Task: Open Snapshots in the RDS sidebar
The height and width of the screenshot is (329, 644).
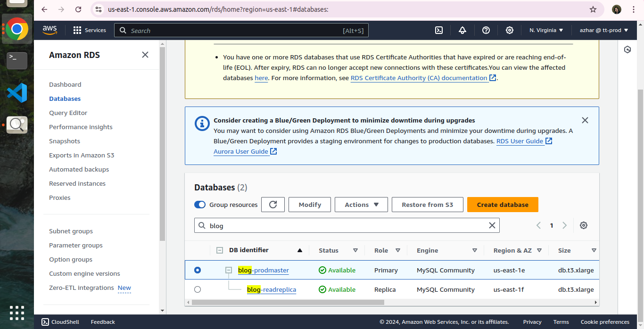Action: [x=65, y=141]
